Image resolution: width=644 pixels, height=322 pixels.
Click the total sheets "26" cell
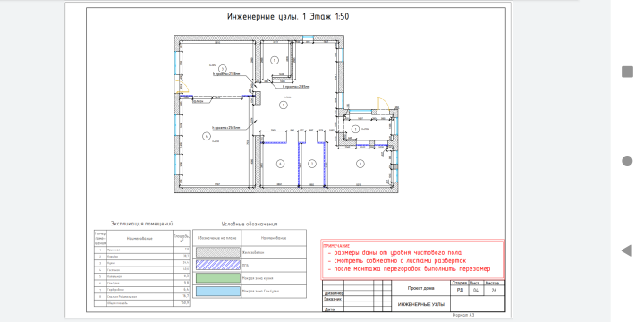coord(495,291)
